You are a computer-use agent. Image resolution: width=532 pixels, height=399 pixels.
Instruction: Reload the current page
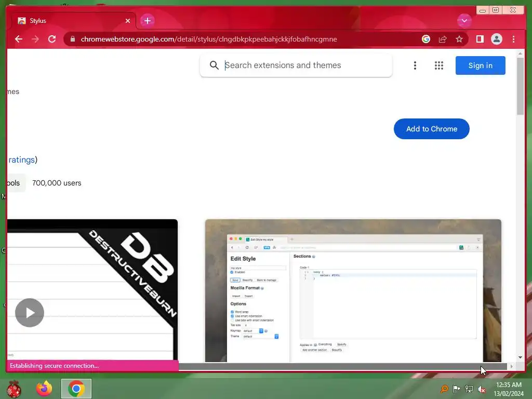click(52, 39)
